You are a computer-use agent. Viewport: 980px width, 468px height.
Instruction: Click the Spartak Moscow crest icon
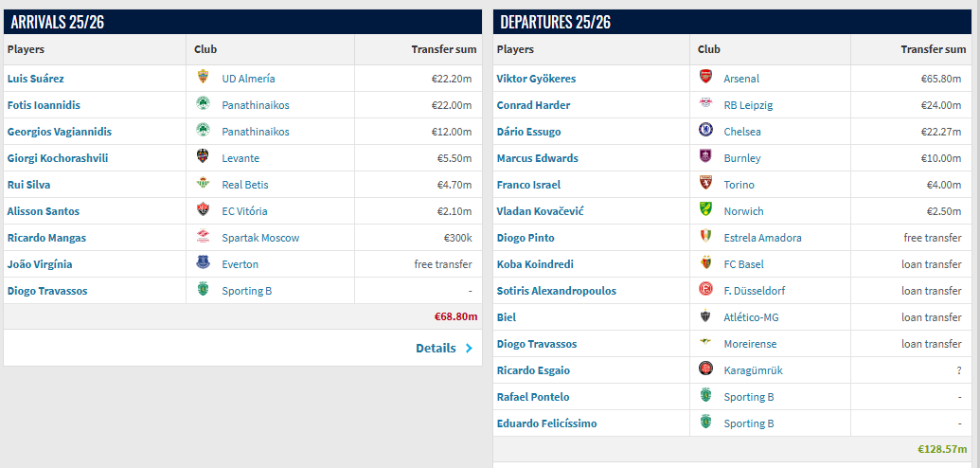(x=203, y=237)
